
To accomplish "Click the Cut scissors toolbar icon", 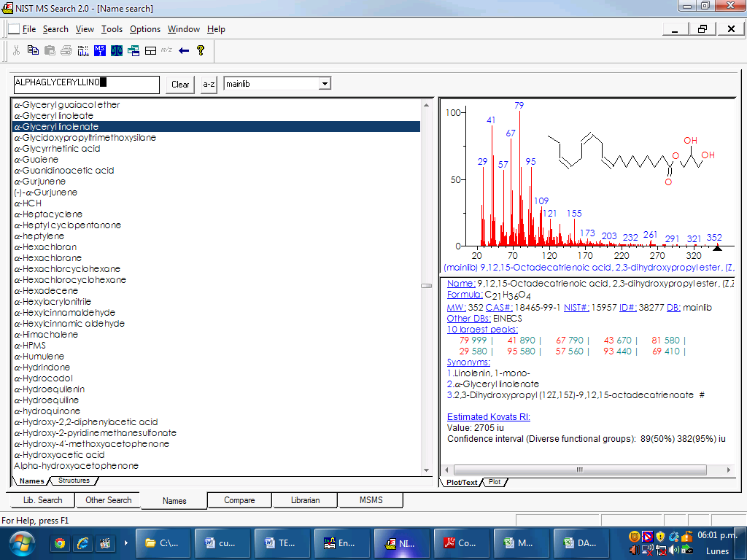I will (16, 50).
